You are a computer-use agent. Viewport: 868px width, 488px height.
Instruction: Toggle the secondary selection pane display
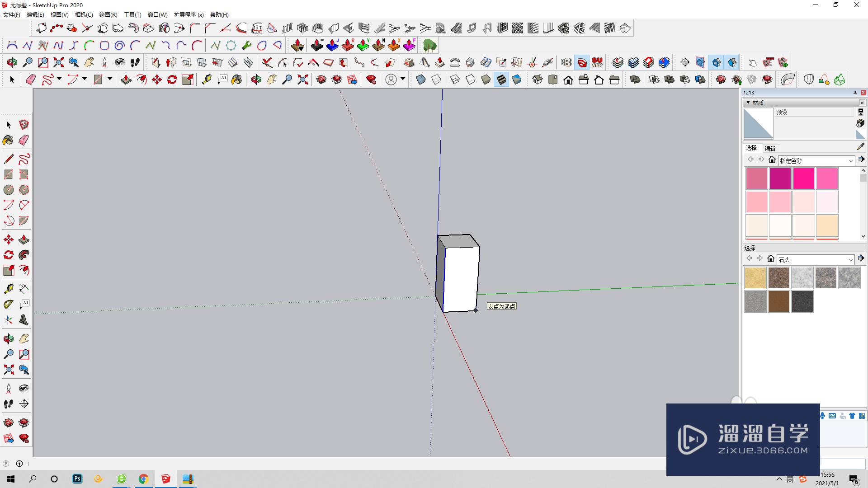point(861,112)
